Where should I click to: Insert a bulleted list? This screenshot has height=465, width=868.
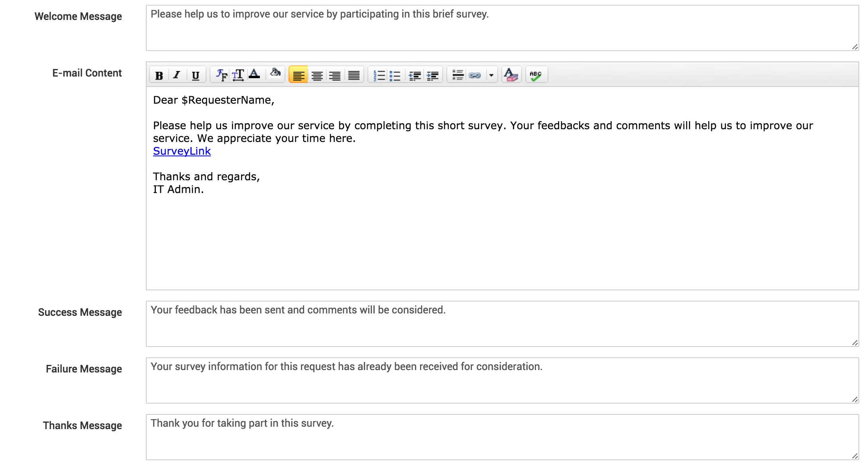(395, 75)
